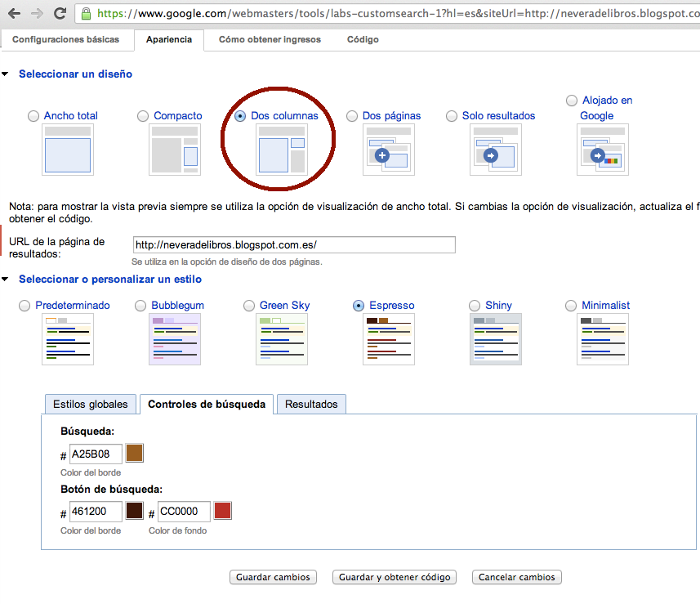The width and height of the screenshot is (700, 604).
Task: Select the Dos páginas radio button
Action: (352, 116)
